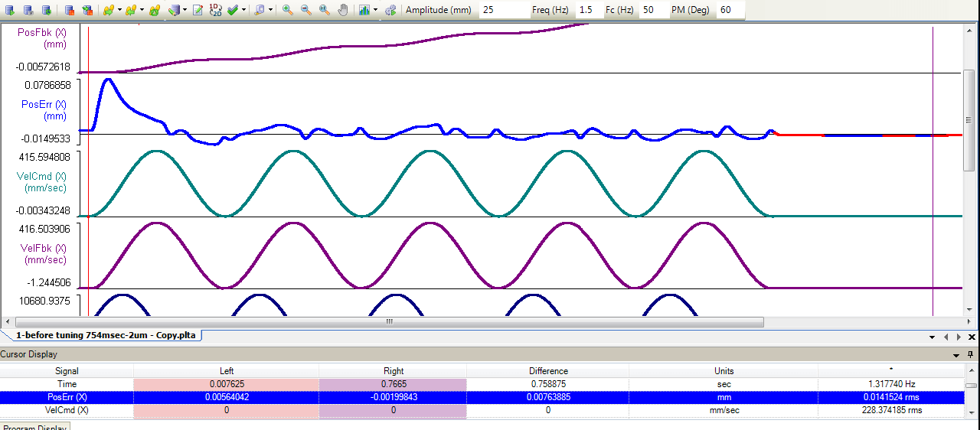This screenshot has width=980, height=430.
Task: Click the VelCmd (X) axis label
Action: [41, 181]
